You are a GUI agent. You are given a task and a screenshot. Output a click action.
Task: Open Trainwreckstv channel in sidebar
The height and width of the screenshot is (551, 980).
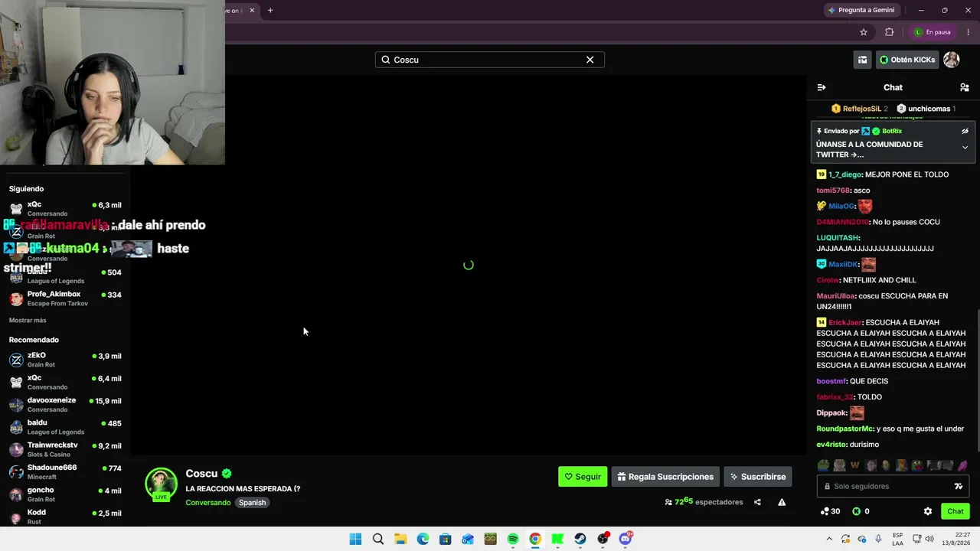pos(65,449)
